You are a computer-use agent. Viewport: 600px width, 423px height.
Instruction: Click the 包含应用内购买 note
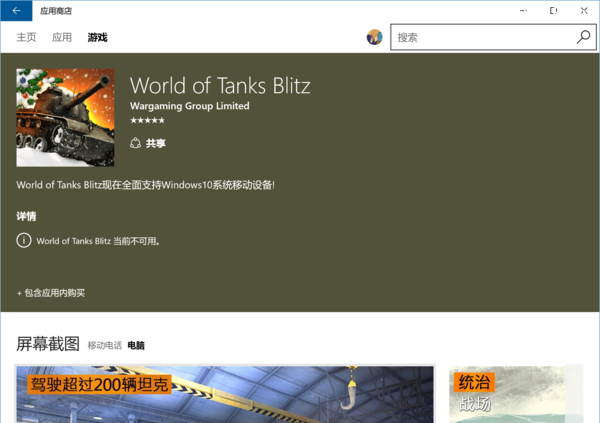pos(51,293)
